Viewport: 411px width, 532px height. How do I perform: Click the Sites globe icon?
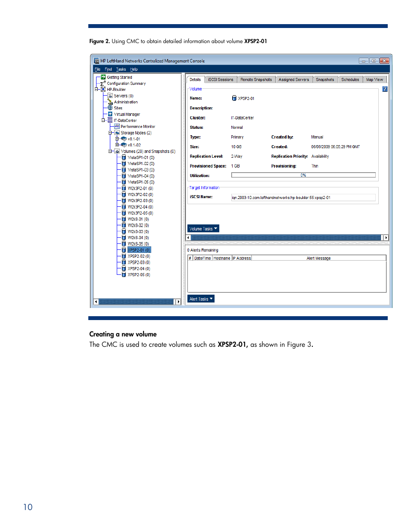coord(110,108)
